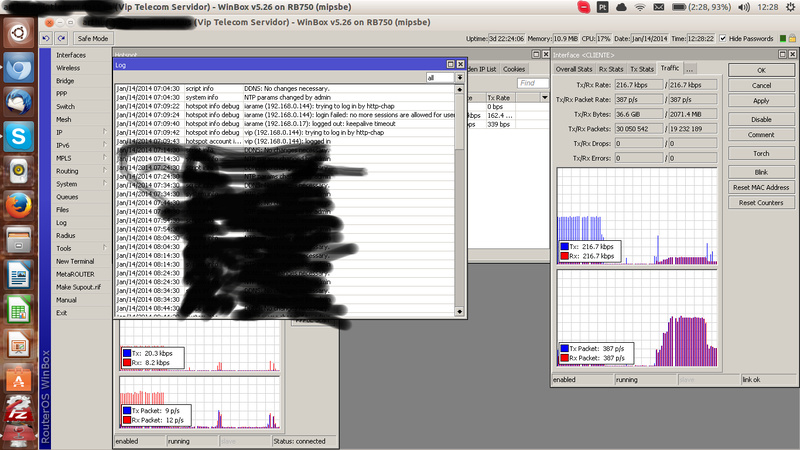Open Thunderbird mail from dock
800x450 pixels.
18,102
